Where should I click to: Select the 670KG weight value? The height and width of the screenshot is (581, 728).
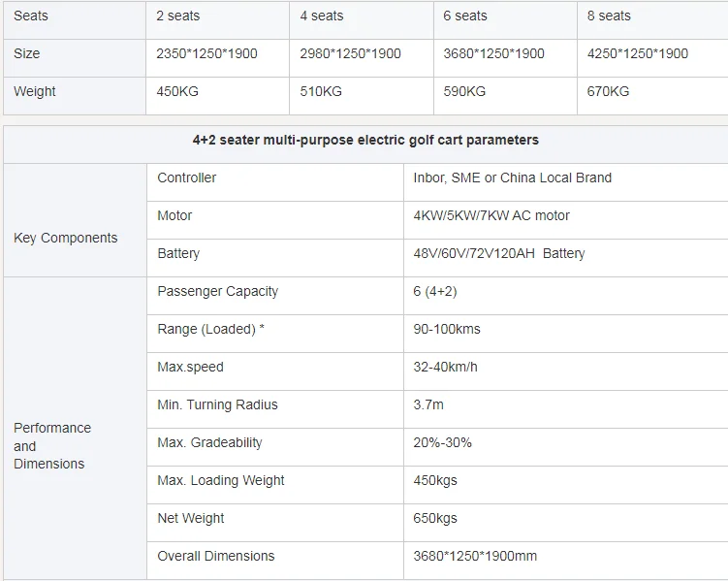(x=608, y=91)
